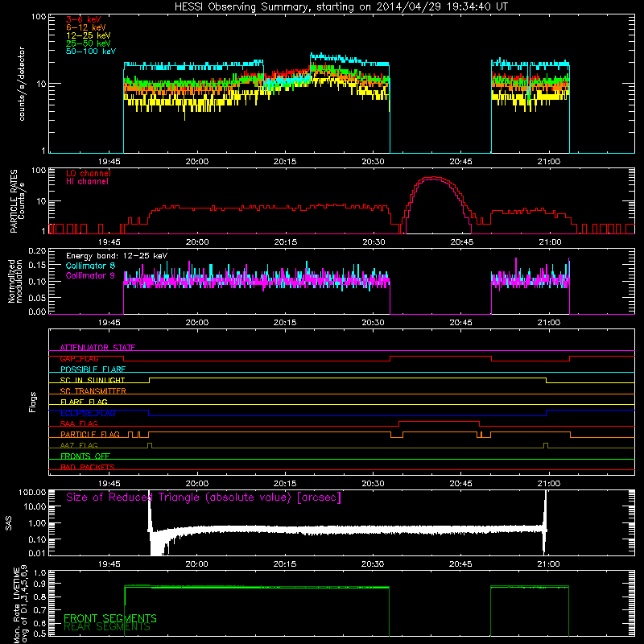The width and height of the screenshot is (644, 644).
Task: Click the 20:00 tick under the particle rates panel
Action: point(197,242)
